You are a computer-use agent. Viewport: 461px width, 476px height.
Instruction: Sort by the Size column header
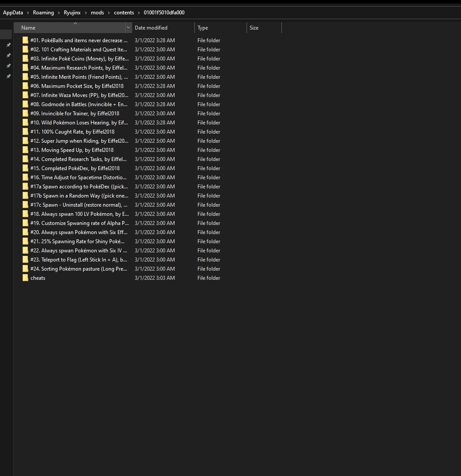pyautogui.click(x=264, y=27)
